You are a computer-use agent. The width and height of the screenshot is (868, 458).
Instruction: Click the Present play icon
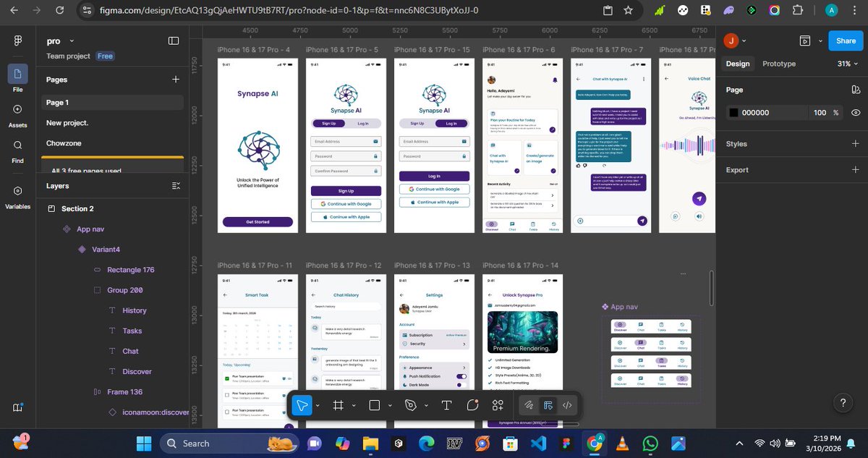[805, 41]
